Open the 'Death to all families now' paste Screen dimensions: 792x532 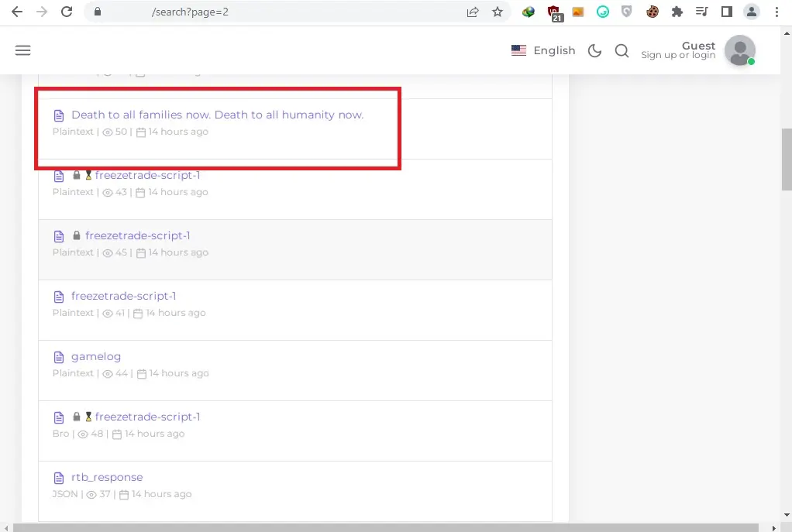[217, 115]
